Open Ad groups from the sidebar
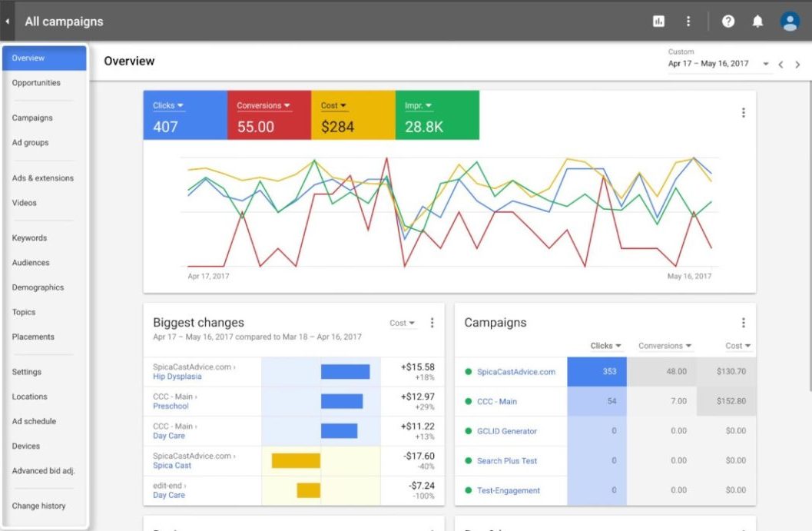Image resolution: width=812 pixels, height=531 pixels. tap(30, 142)
